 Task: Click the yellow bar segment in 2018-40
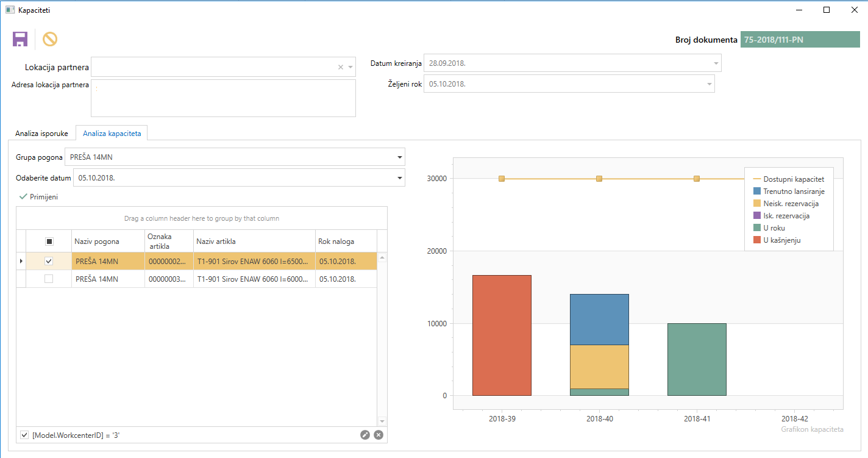pyautogui.click(x=599, y=367)
